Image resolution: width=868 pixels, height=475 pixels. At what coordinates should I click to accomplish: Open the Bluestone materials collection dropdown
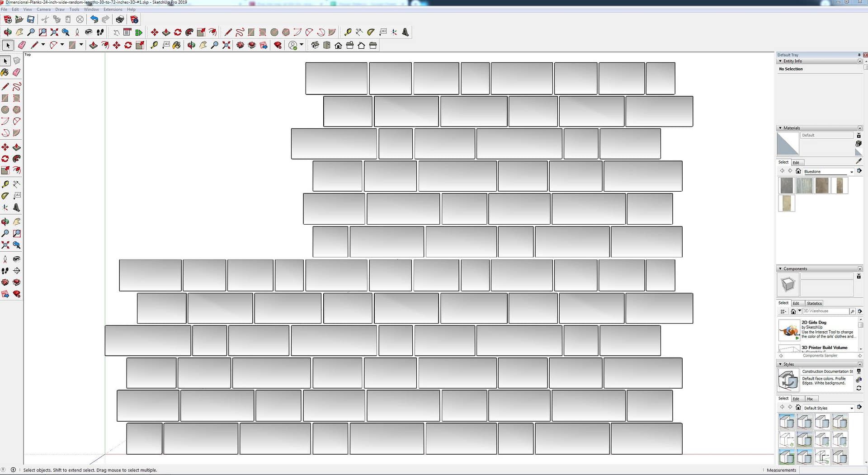click(x=851, y=172)
